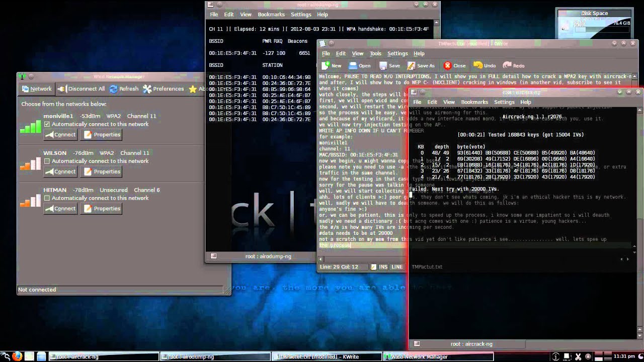Viewport: 644px width, 362px height.
Task: Uncheck auto-connect for moniville1
Action: pos(47,124)
